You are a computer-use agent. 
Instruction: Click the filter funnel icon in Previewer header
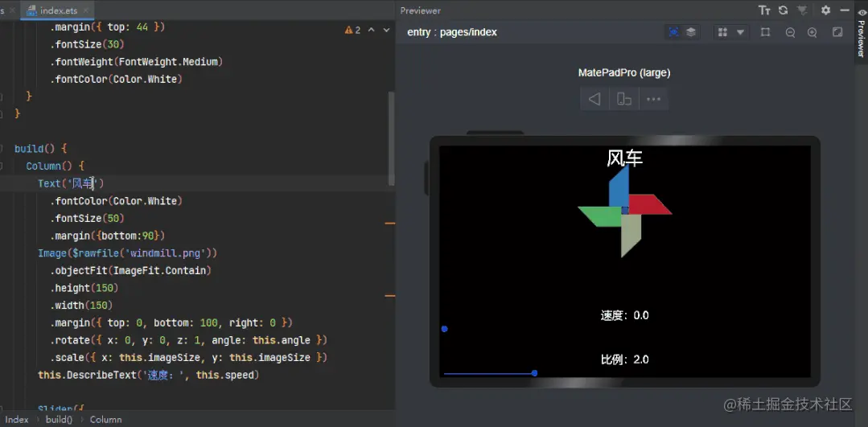coord(801,10)
